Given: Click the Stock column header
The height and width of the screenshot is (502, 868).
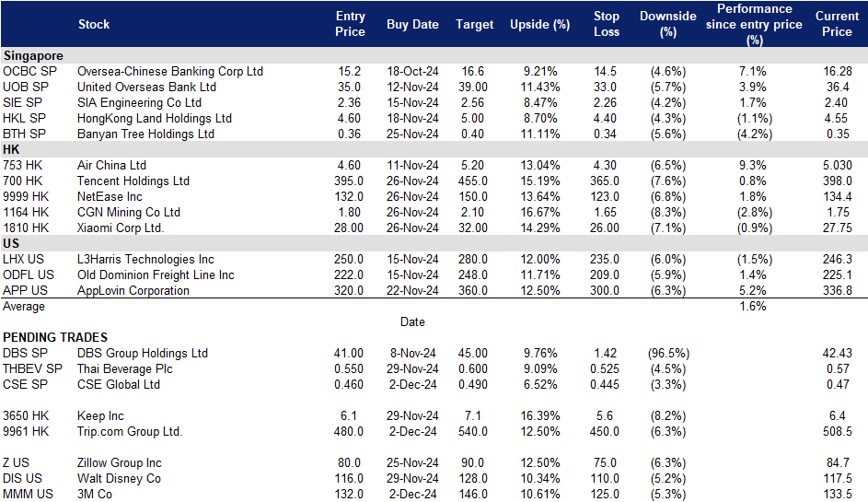Looking at the screenshot, I should click(x=94, y=24).
